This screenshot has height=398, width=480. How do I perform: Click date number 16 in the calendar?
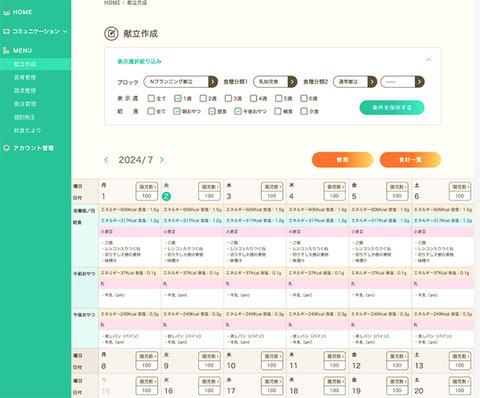[x=169, y=391]
